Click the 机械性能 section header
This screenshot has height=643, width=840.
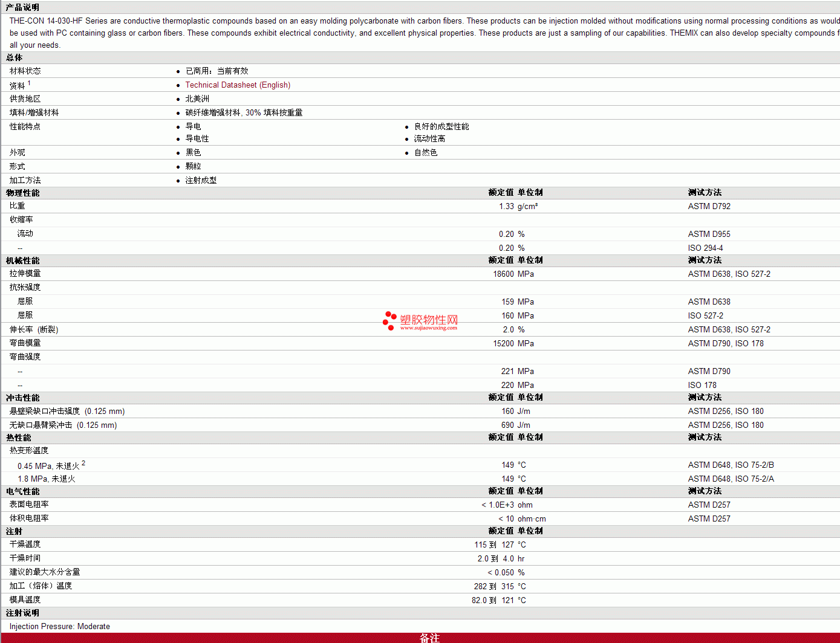(x=22, y=261)
